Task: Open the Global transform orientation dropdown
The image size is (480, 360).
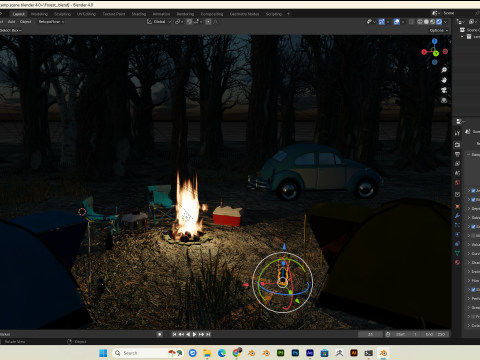Action: tap(159, 22)
